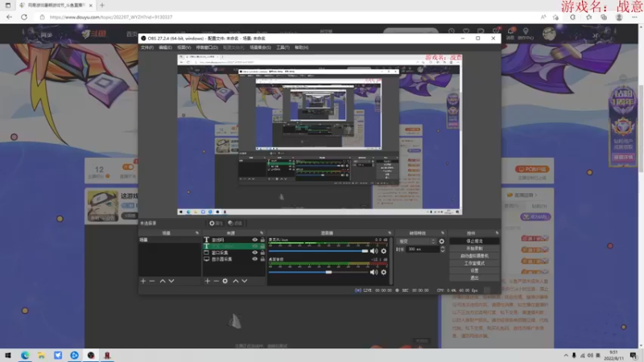Open 场景集合(S) menu in OBS
The width and height of the screenshot is (644, 362).
pyautogui.click(x=260, y=47)
